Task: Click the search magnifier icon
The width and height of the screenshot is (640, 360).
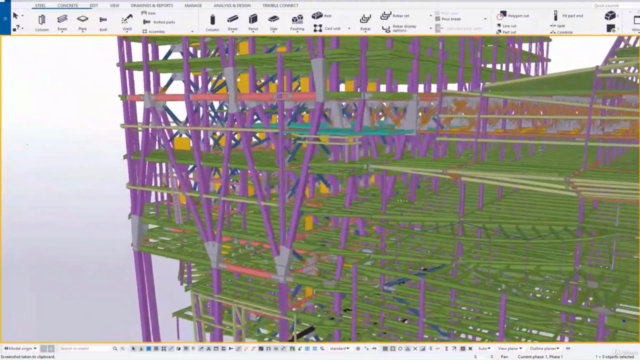Action: coord(115,349)
